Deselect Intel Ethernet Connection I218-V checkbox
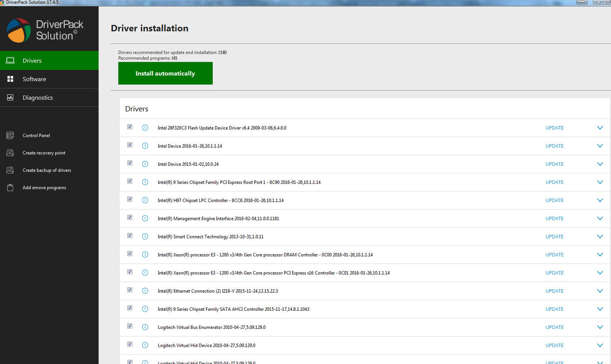This screenshot has height=364, width=611. pos(130,290)
